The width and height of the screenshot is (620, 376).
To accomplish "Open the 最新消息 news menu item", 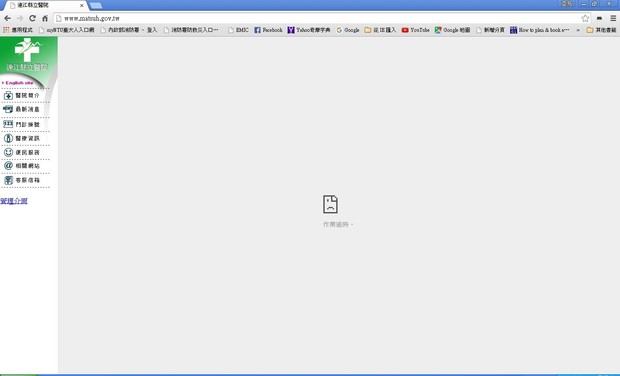I will (x=22, y=110).
